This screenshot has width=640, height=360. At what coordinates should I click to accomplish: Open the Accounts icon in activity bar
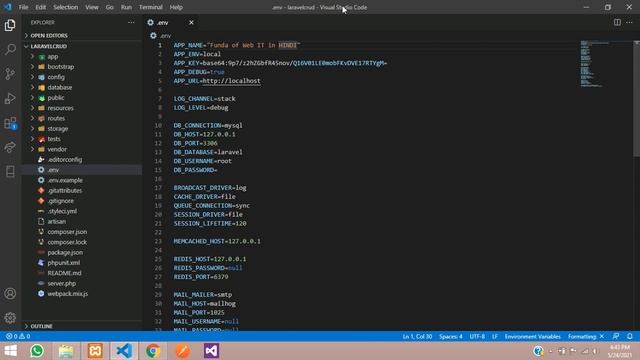[10, 293]
